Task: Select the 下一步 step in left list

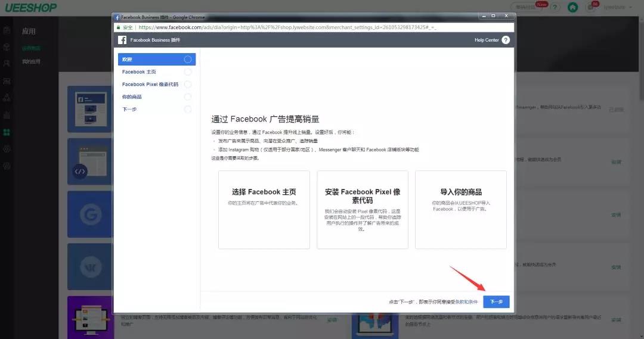Action: pos(156,109)
